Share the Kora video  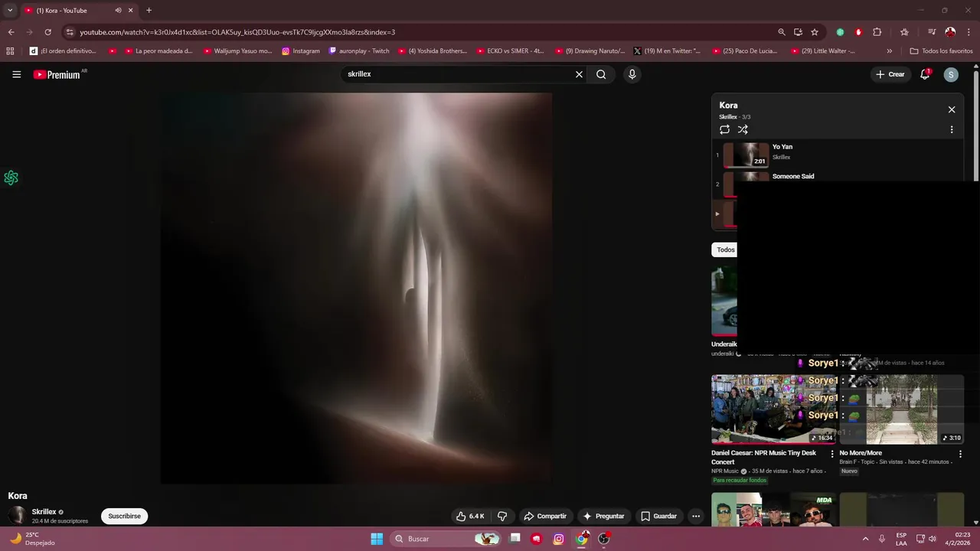(545, 517)
